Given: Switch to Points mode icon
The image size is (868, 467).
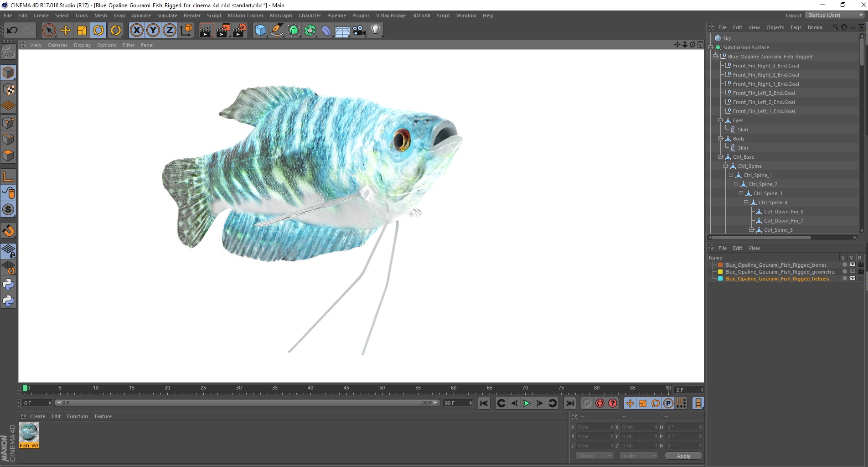Looking at the screenshot, I should tap(8, 123).
